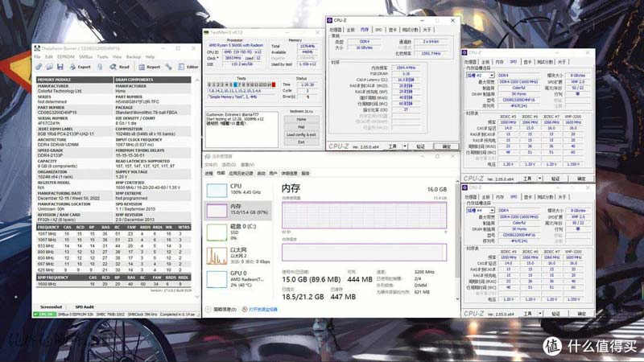644x362 pixels.
Task: Open the Help menu in Thaiphoon Burner
Action: click(150, 56)
